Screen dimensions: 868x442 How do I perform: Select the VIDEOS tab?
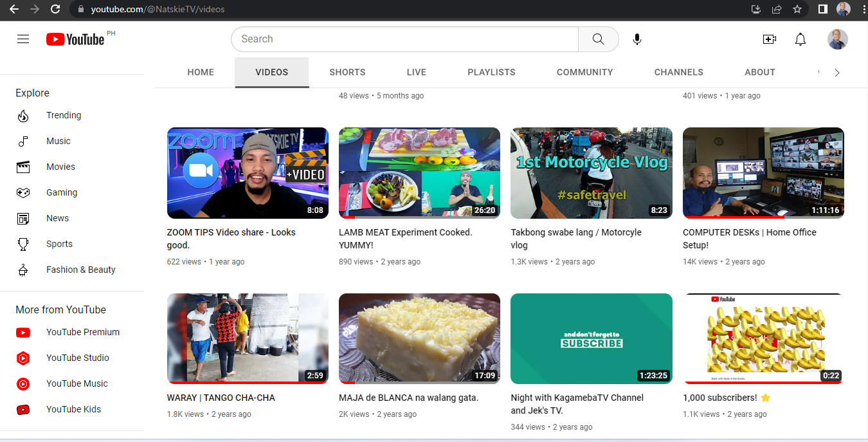[272, 73]
